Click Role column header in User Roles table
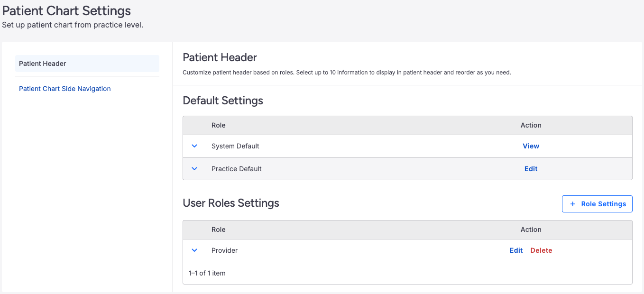The image size is (644, 294). 219,230
